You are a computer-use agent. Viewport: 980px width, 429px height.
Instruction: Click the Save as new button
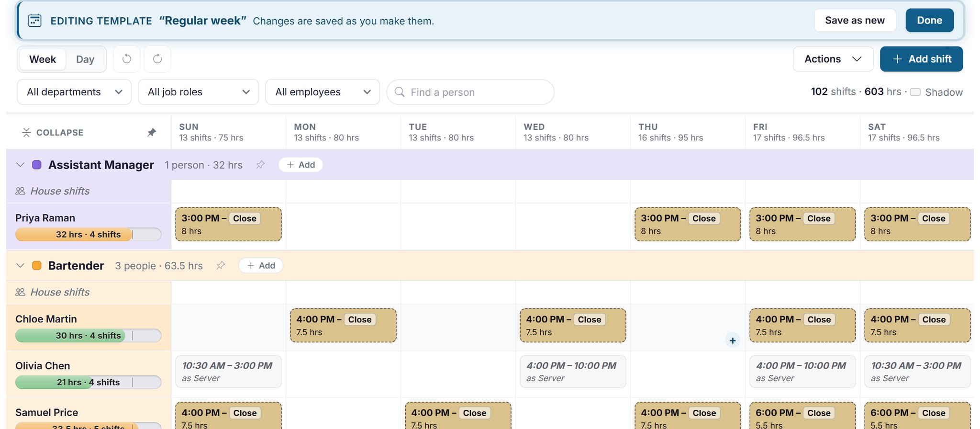pyautogui.click(x=855, y=20)
